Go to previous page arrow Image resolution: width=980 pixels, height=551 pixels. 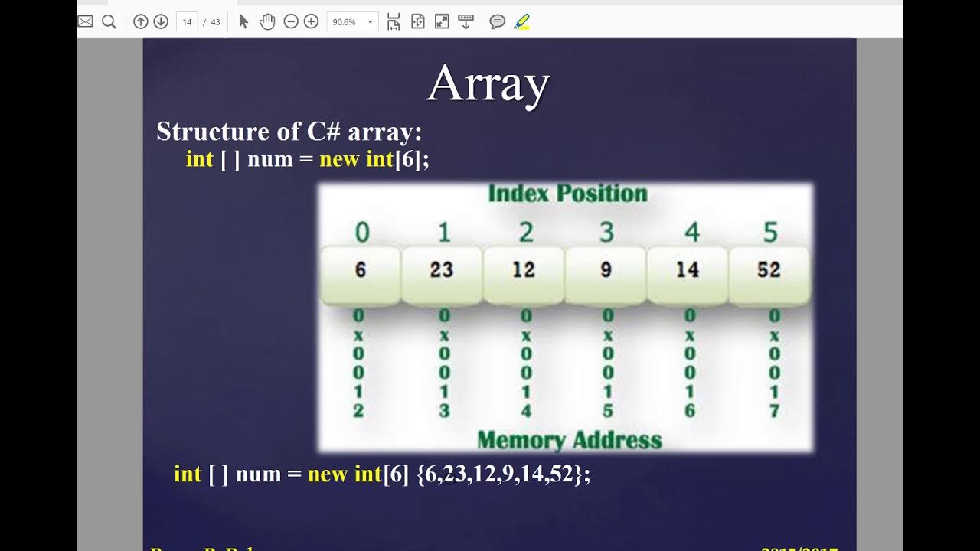pos(140,21)
